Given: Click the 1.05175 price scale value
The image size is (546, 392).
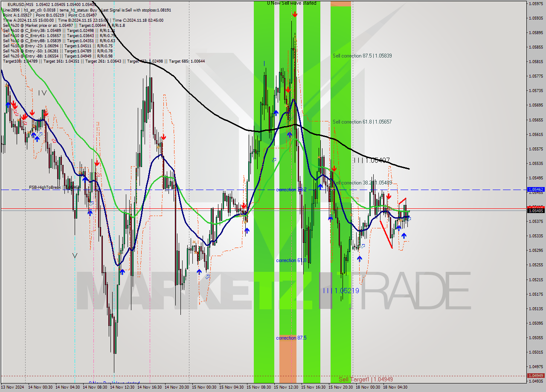Looking at the screenshot, I should click(x=535, y=294).
